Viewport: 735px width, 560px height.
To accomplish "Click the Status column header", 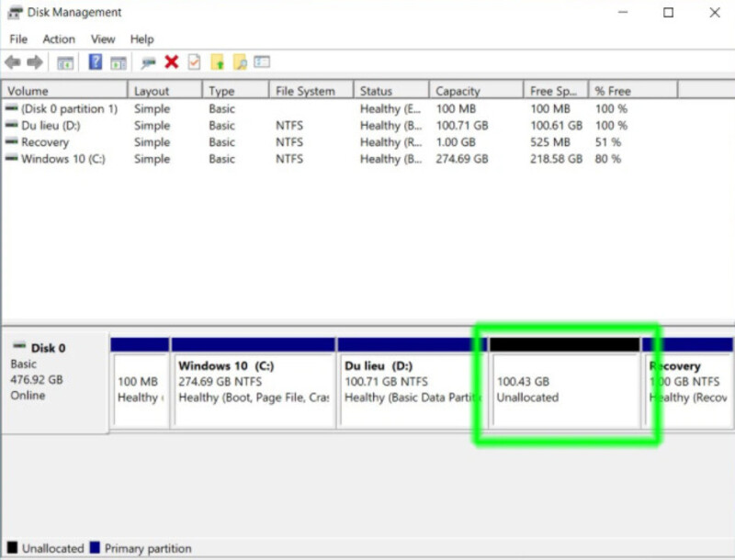I will point(391,90).
